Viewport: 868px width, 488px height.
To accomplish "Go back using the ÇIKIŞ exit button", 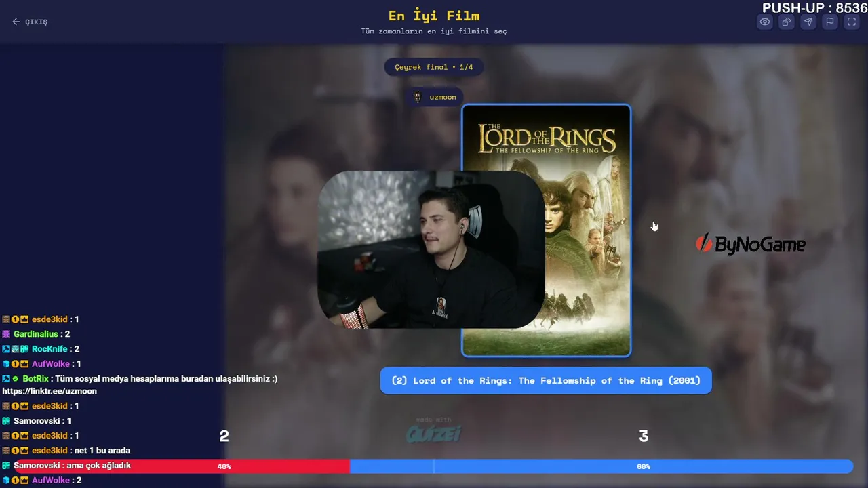I will [30, 22].
